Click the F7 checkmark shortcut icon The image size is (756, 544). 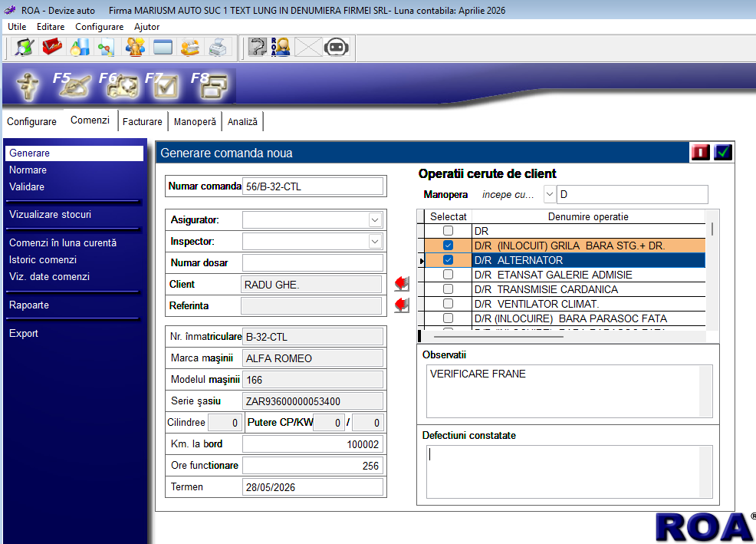(164, 85)
